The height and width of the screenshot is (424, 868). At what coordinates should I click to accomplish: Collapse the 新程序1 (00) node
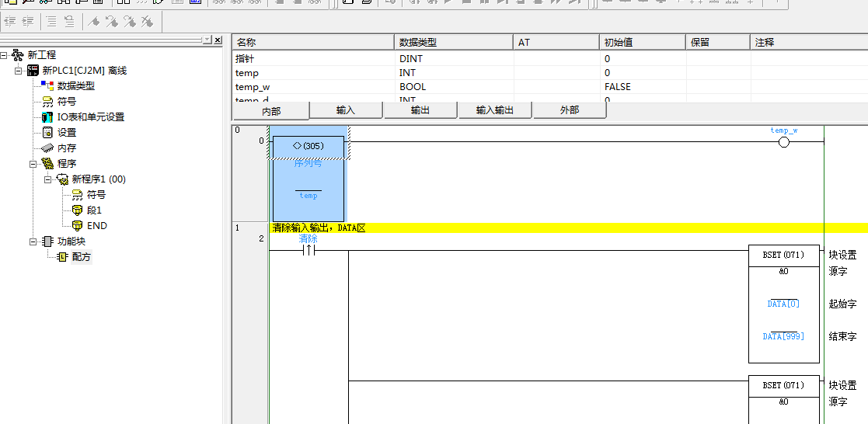[x=48, y=179]
